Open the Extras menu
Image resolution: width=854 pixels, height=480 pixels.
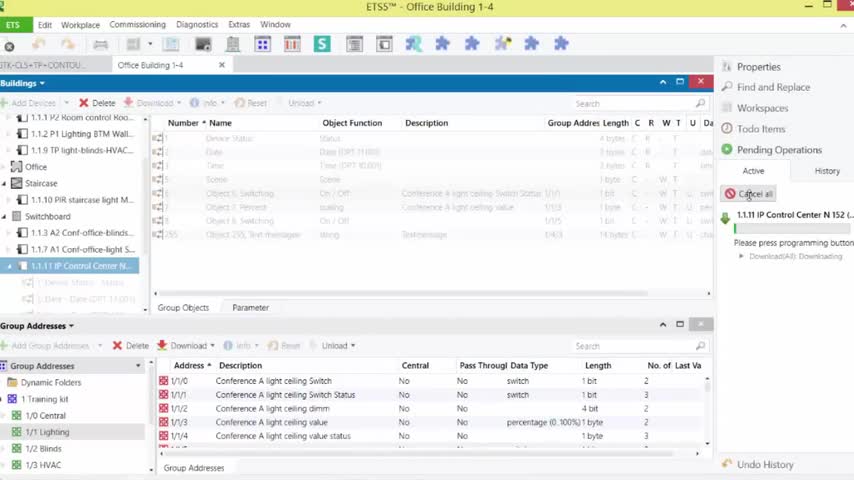click(239, 25)
